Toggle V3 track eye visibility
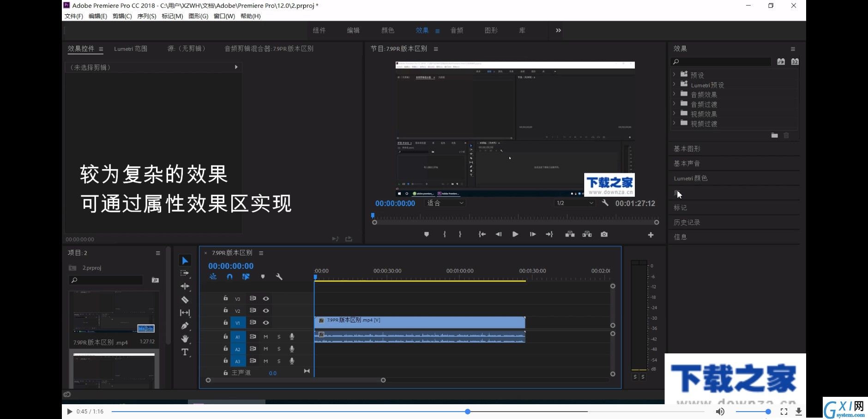Image resolution: width=868 pixels, height=419 pixels. [266, 298]
